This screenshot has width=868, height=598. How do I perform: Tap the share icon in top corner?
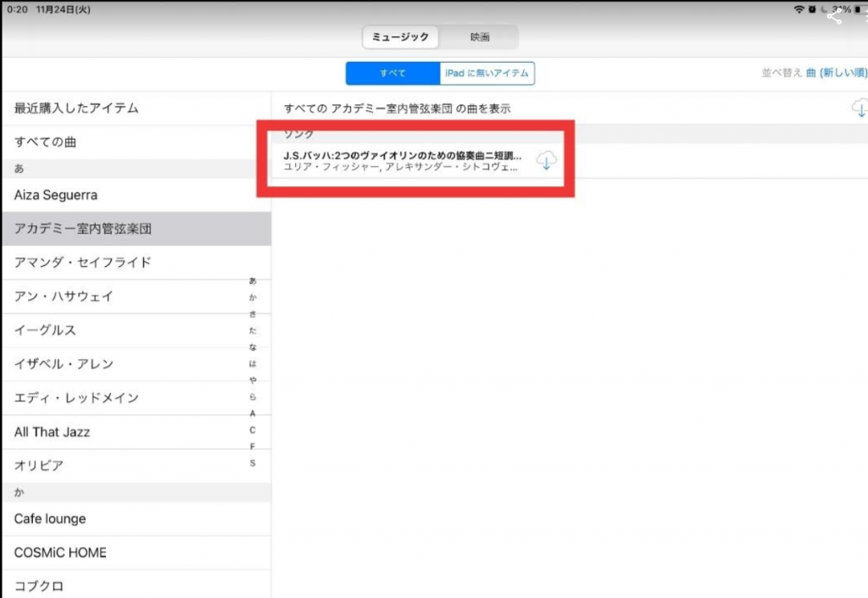(x=834, y=17)
